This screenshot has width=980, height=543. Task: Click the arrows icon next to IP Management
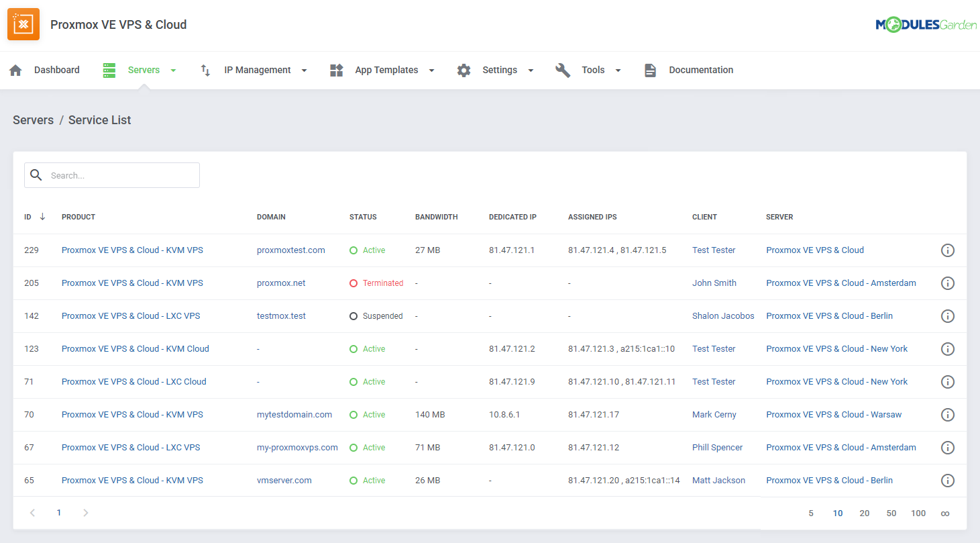205,70
